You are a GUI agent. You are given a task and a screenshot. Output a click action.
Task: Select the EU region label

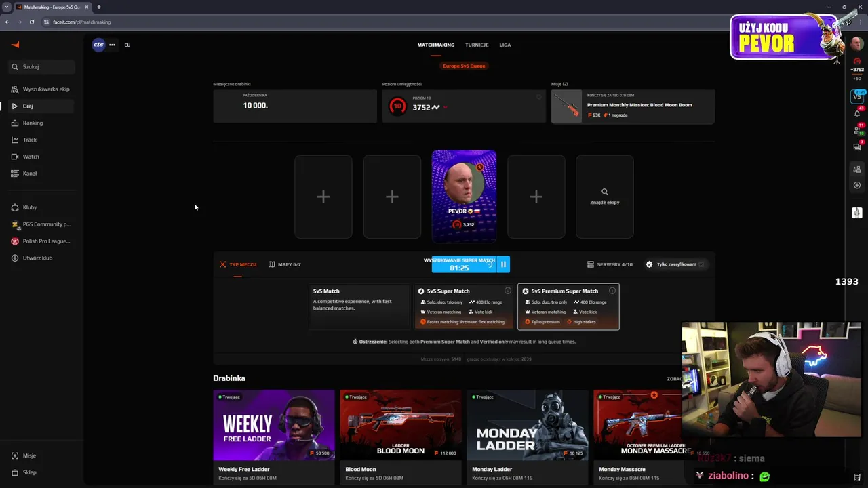pyautogui.click(x=127, y=45)
